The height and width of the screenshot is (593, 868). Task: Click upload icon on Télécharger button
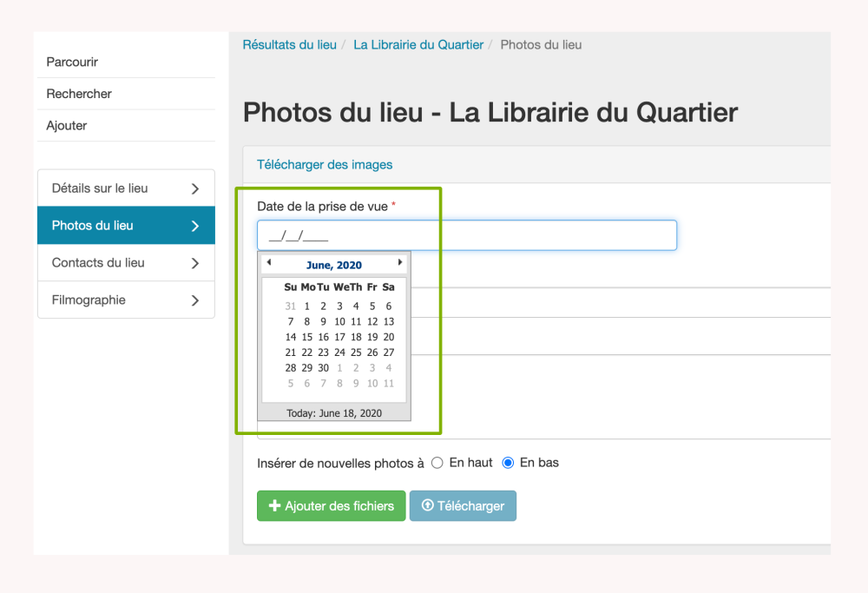pos(427,506)
